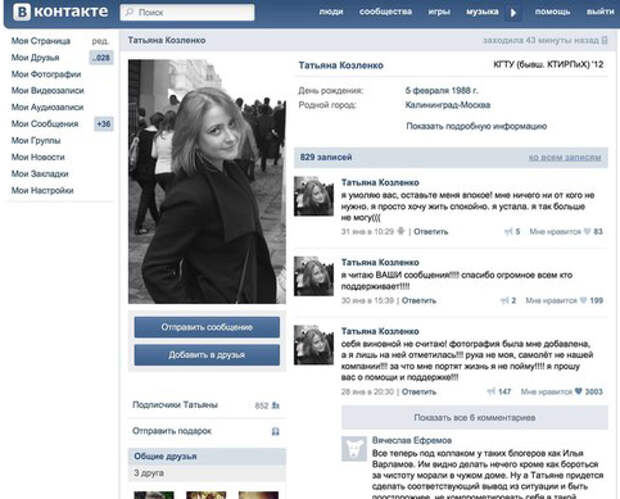Click Мне нравится on the 28 янв post
620x499 pixels.
[x=546, y=392]
